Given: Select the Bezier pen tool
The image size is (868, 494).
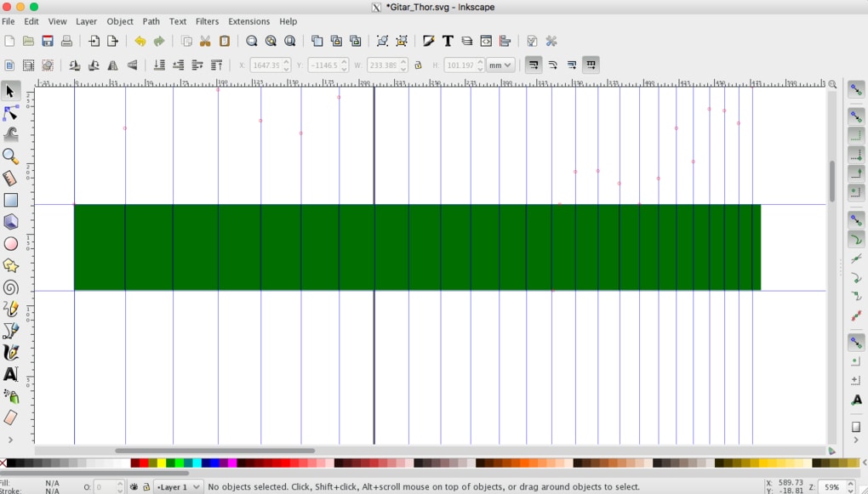Looking at the screenshot, I should point(10,331).
